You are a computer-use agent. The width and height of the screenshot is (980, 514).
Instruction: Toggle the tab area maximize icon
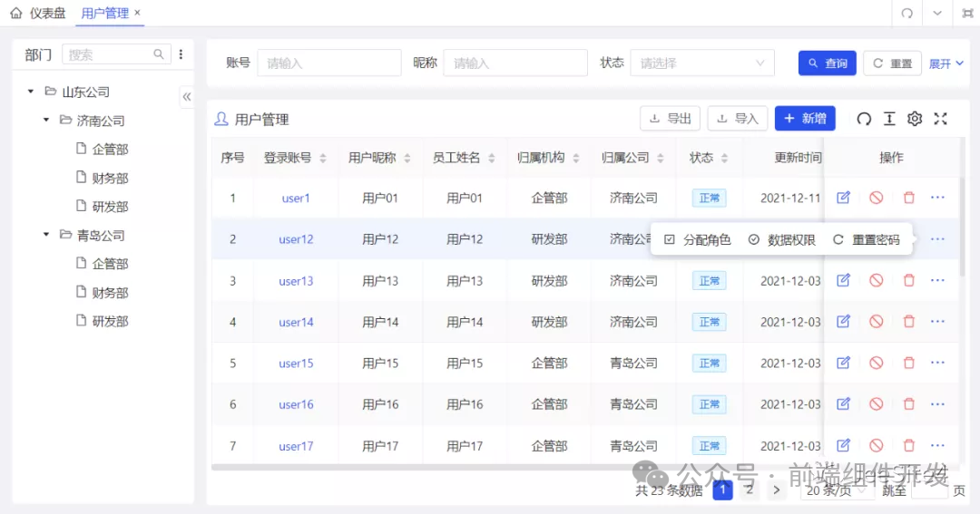[x=967, y=13]
